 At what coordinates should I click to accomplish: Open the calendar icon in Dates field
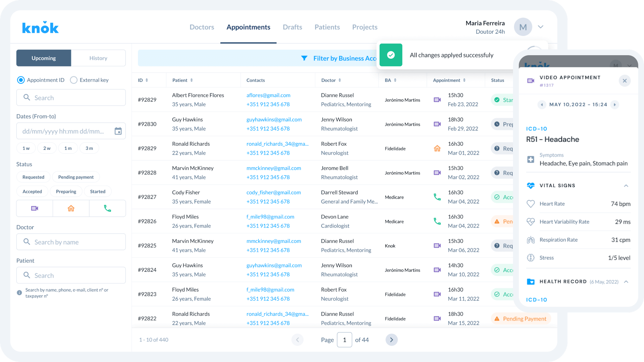click(x=118, y=131)
